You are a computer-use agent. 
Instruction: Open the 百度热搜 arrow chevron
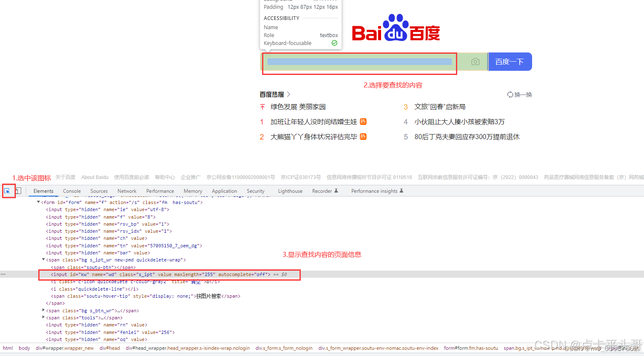click(x=289, y=95)
